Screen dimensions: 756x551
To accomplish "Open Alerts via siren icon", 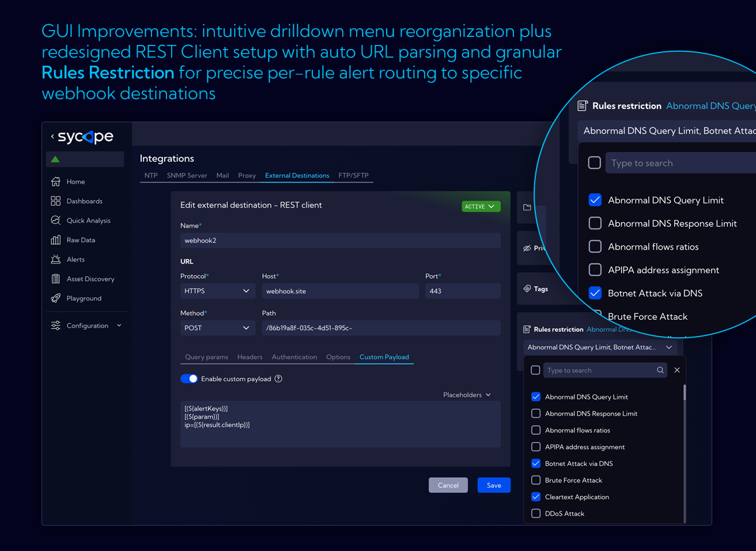I will tap(56, 259).
